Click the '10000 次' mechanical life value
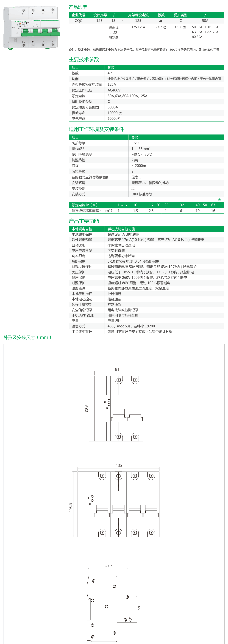 [x=115, y=113]
